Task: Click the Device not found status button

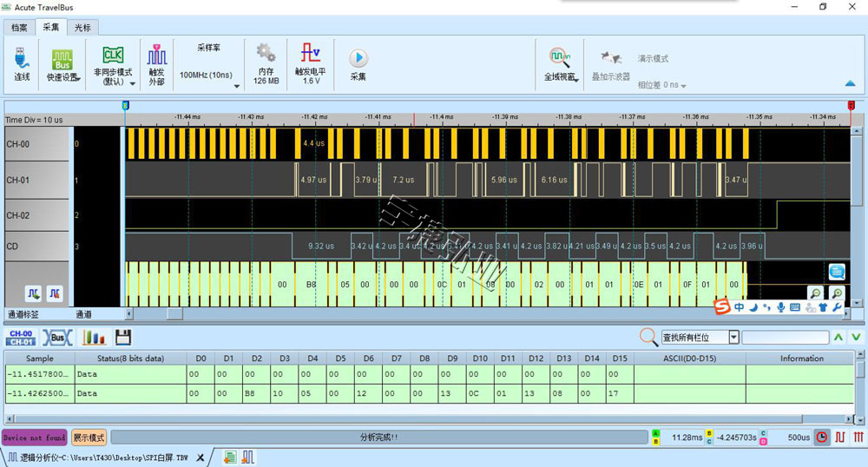Action: 35,437
